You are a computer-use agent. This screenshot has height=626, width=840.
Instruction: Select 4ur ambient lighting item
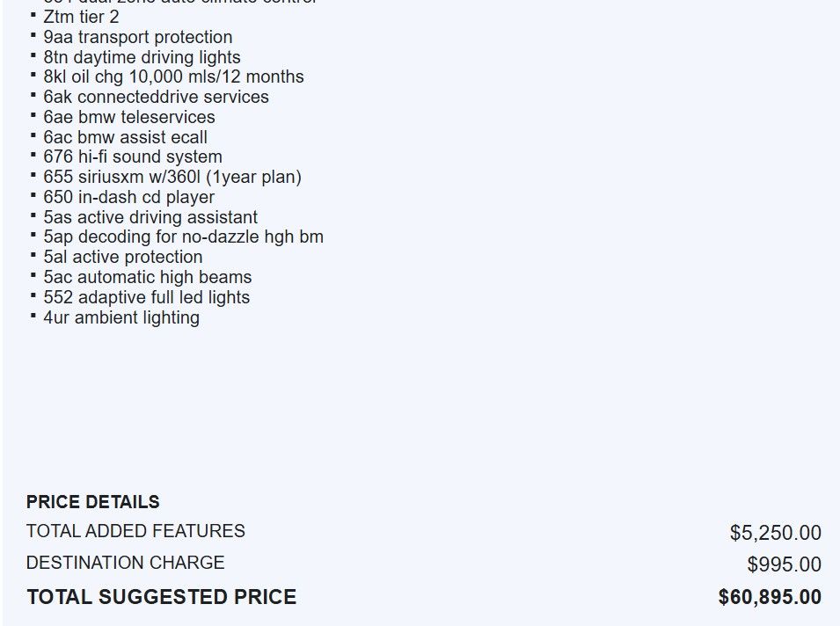click(x=121, y=317)
